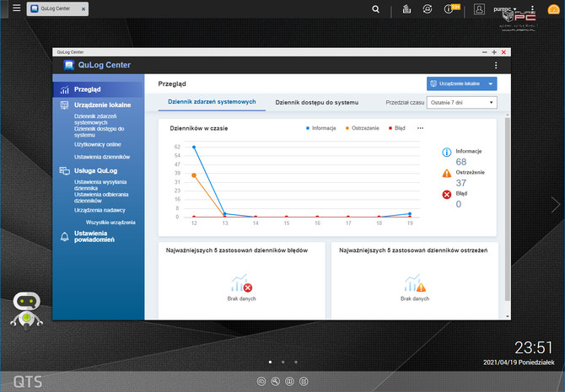565x392 pixels.
Task: Toggle Błąd series in chart legend
Action: (396, 128)
